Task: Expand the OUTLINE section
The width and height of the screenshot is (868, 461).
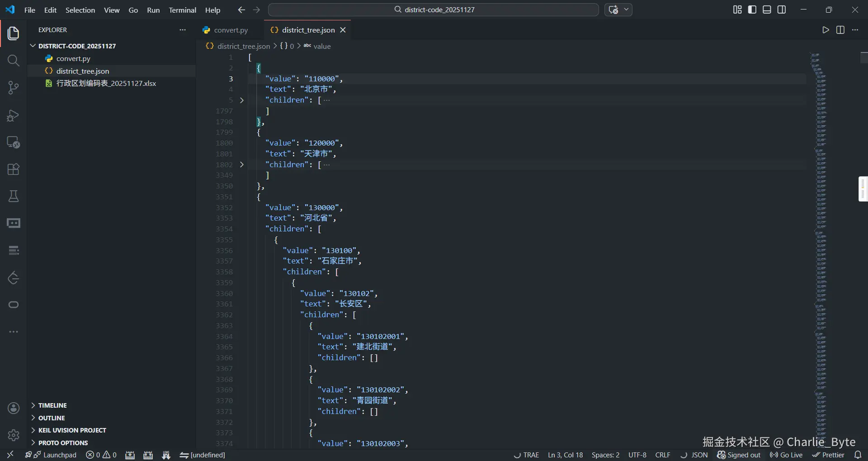Action: 52,418
